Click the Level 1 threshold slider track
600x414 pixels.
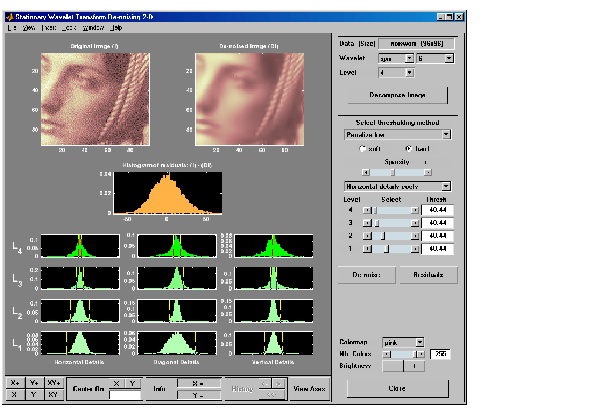pyautogui.click(x=391, y=249)
